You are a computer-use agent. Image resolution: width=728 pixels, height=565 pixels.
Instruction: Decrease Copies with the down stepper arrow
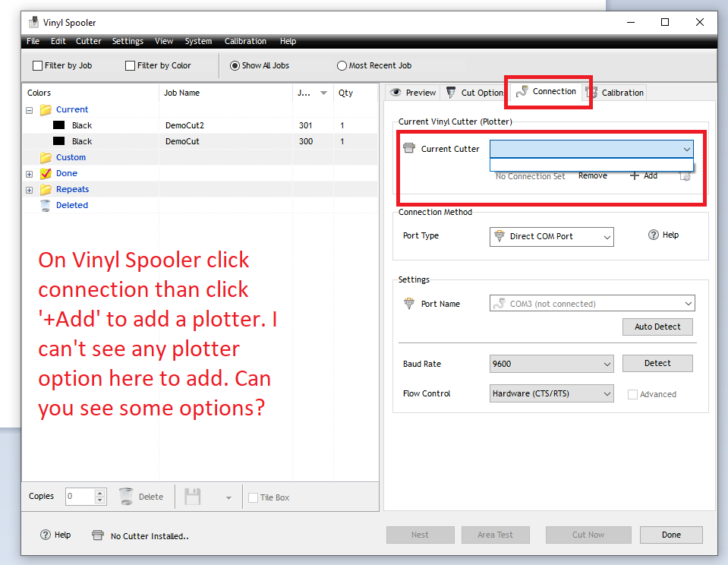99,500
